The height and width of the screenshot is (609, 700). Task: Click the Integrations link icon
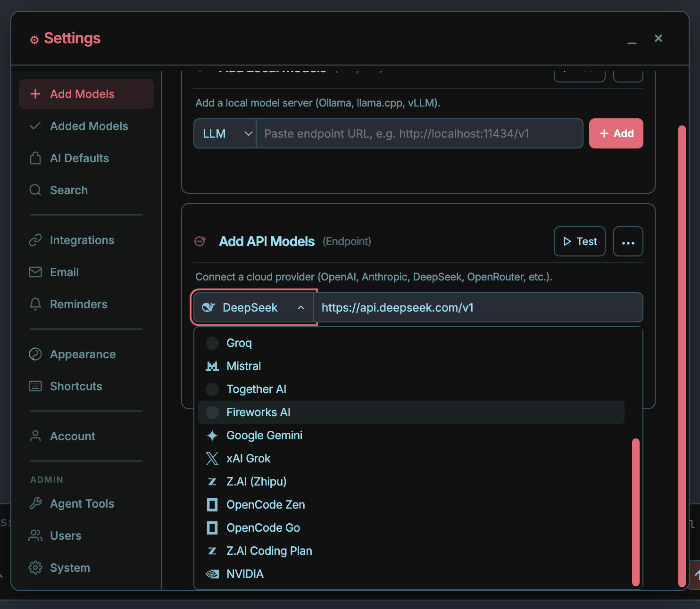point(35,240)
